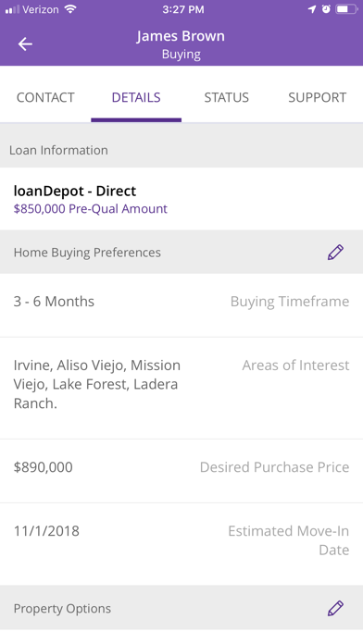Open the loanDepot - Direct loan entry
The height and width of the screenshot is (644, 363).
tap(181, 199)
